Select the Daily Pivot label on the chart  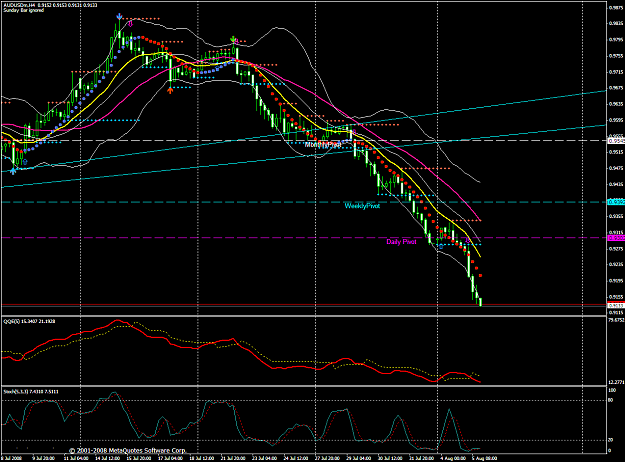click(401, 242)
